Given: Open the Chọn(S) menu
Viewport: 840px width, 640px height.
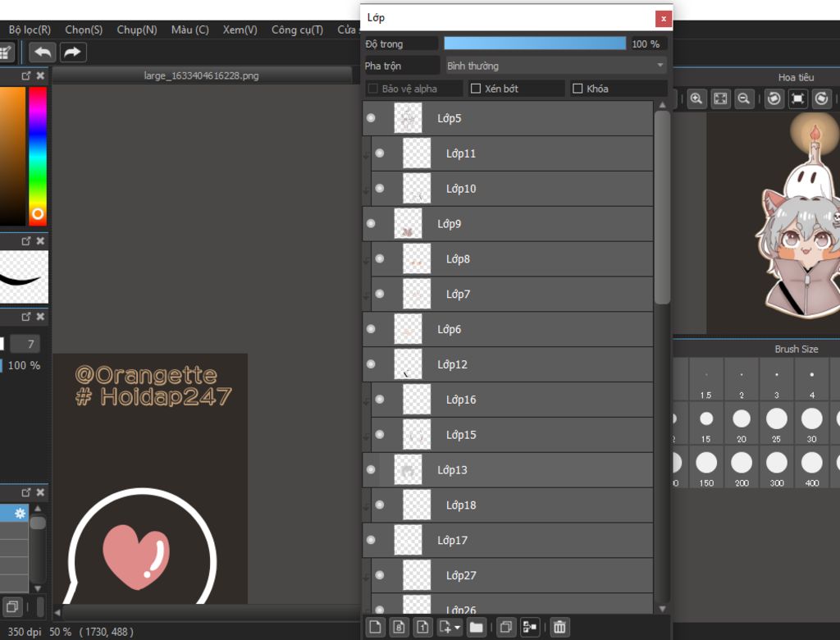Looking at the screenshot, I should pyautogui.click(x=84, y=30).
